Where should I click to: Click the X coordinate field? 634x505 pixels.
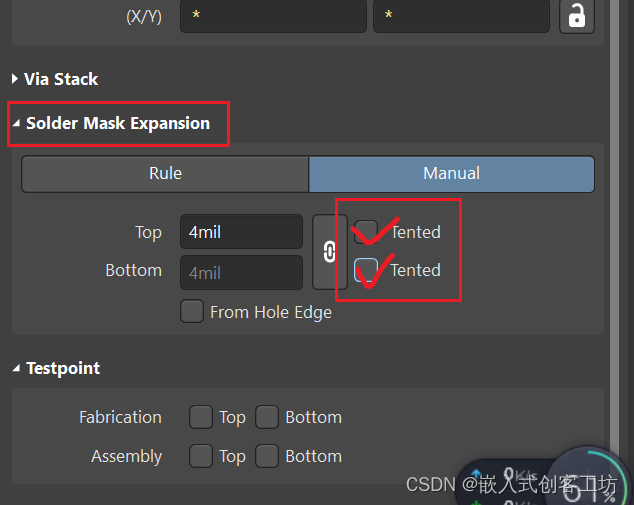pyautogui.click(x=273, y=17)
